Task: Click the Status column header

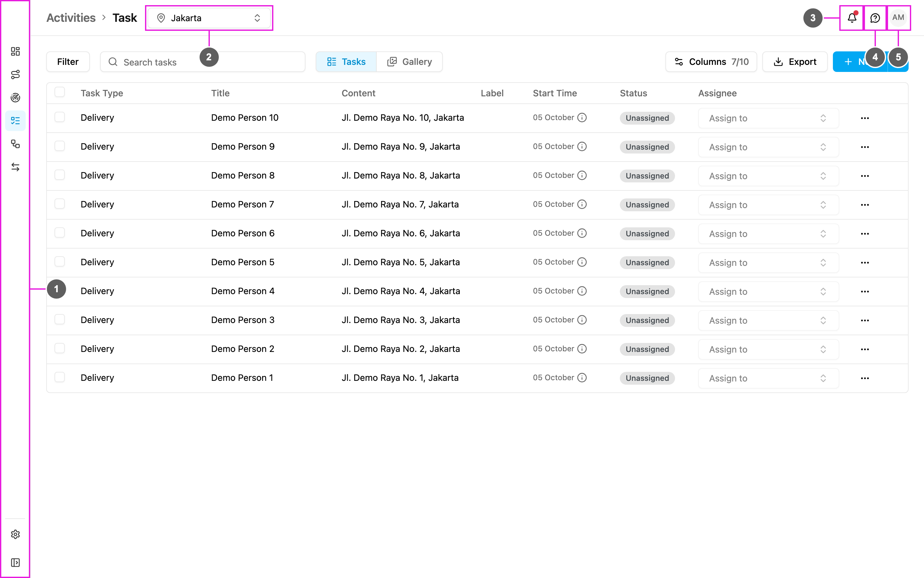Action: point(633,93)
